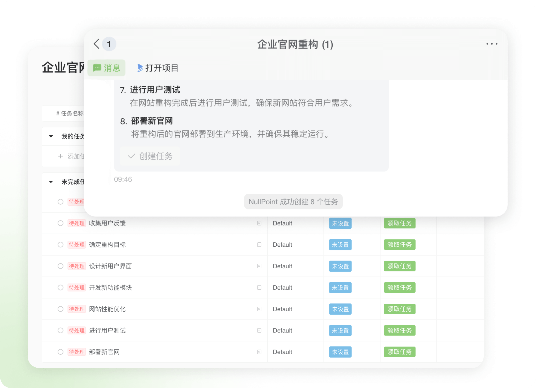This screenshot has width=536, height=392.
Task: Click the document icon on 部署新官网 row
Action: [x=259, y=352]
